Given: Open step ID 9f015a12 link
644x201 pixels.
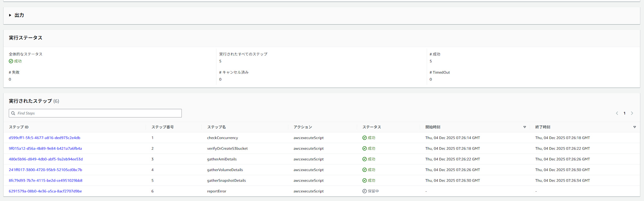Looking at the screenshot, I should (x=45, y=148).
